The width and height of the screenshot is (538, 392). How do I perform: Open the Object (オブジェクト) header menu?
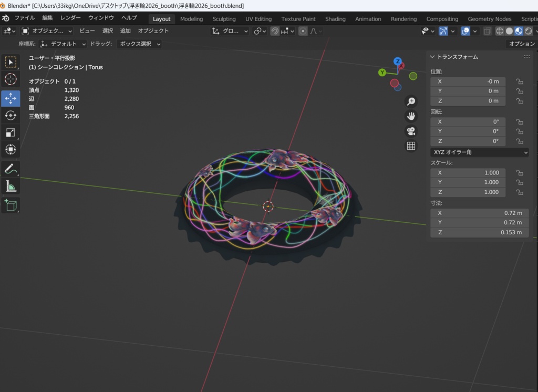(x=153, y=31)
